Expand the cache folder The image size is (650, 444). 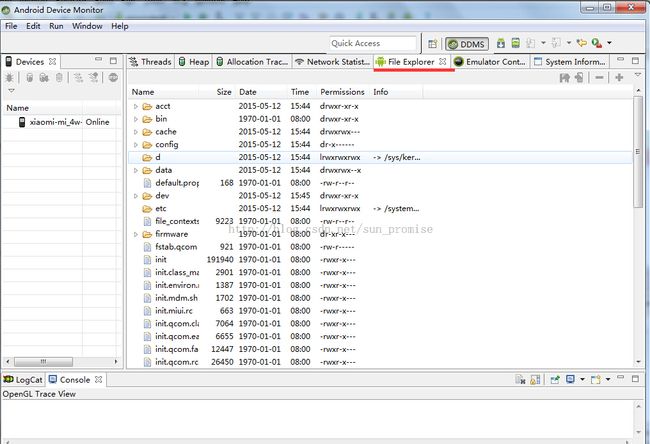click(136, 132)
